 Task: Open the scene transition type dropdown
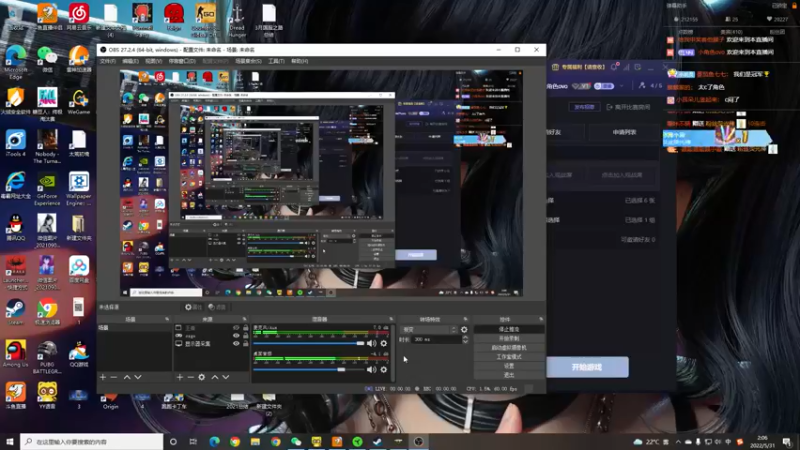[428, 330]
